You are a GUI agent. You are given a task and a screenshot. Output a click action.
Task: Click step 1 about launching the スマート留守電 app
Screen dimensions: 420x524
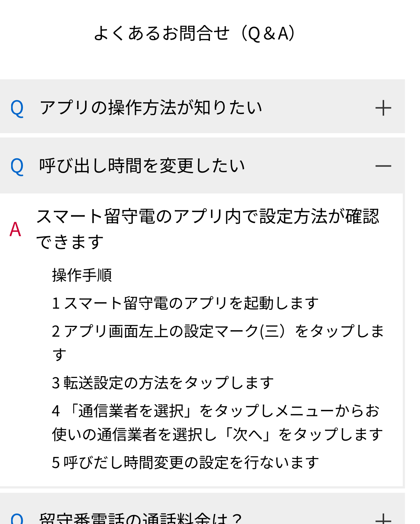click(185, 303)
